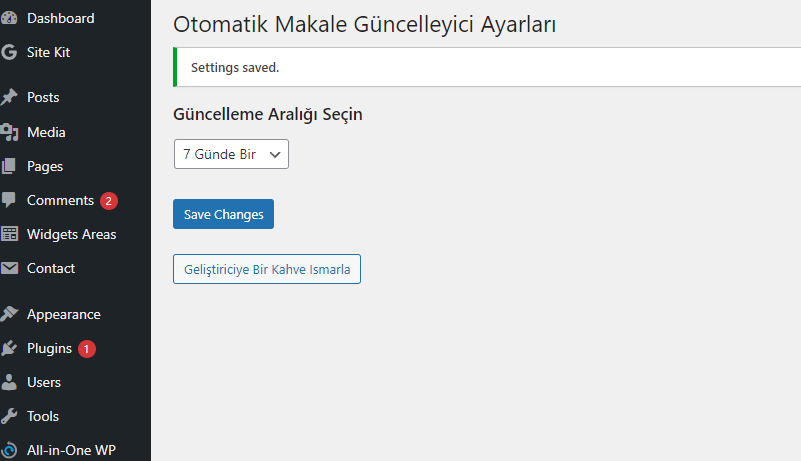Image resolution: width=801 pixels, height=461 pixels.
Task: Click the Tools wrench icon
Action: click(9, 416)
